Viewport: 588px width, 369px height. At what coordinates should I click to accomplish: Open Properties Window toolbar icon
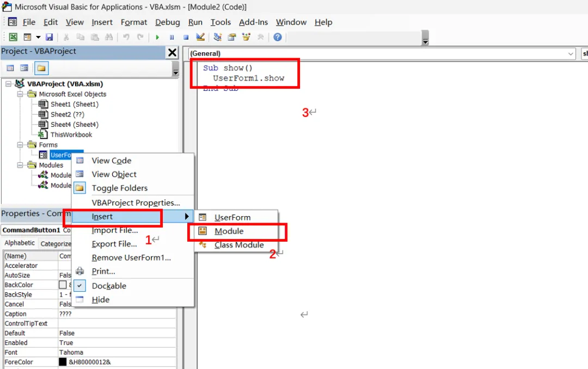(232, 37)
